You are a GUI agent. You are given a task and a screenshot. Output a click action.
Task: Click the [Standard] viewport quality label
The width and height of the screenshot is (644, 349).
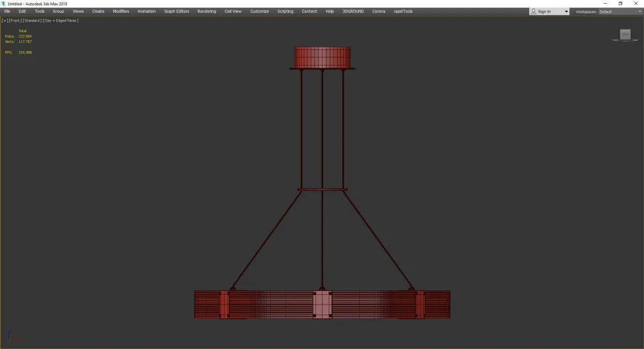click(x=32, y=20)
